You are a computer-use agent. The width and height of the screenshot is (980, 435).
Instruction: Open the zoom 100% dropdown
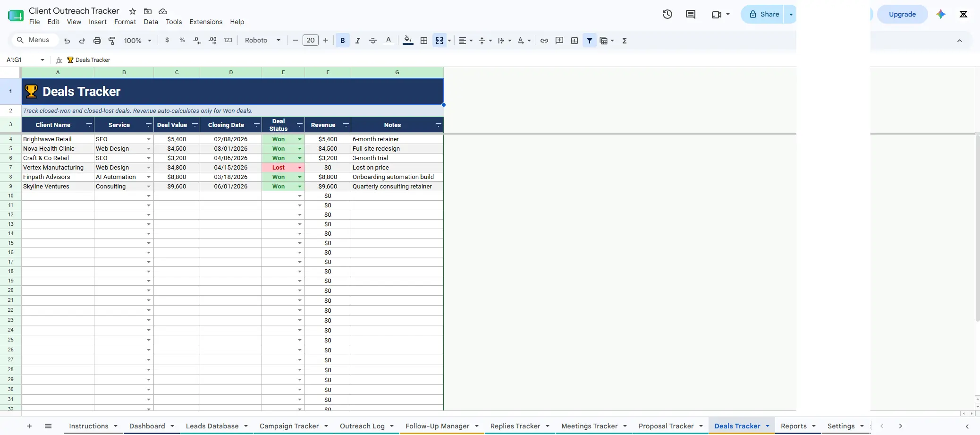pyautogui.click(x=137, y=41)
